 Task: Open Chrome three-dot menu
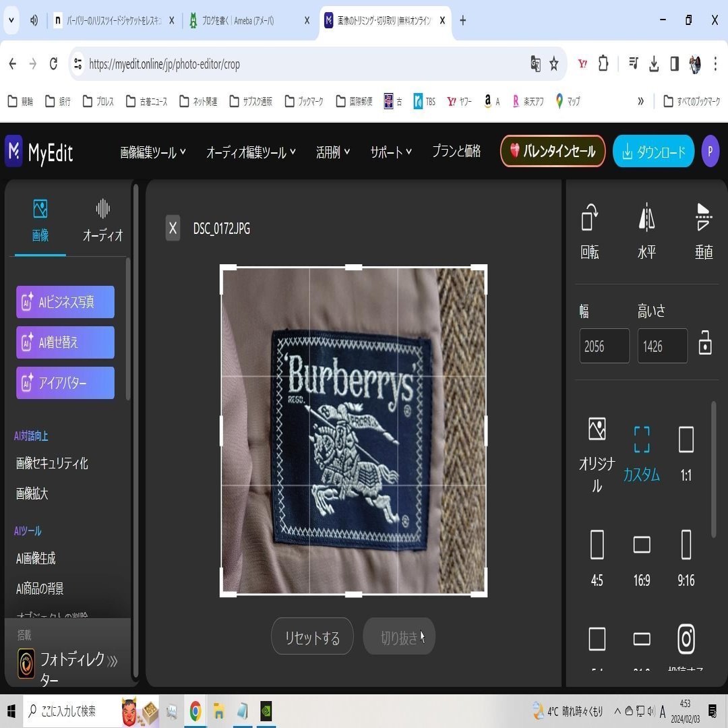pyautogui.click(x=715, y=63)
